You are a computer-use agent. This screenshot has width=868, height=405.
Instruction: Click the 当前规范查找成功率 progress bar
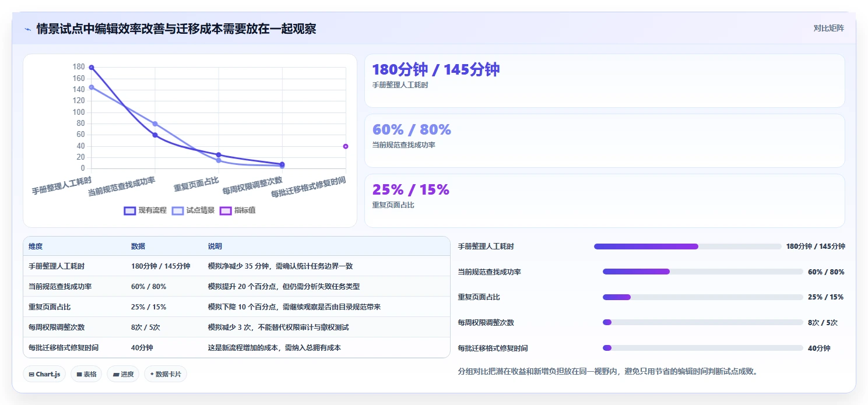click(702, 272)
